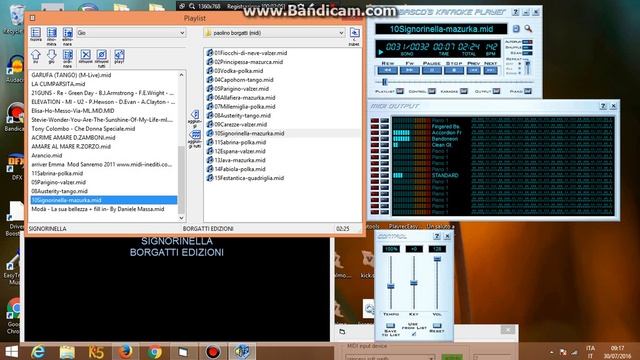Click the 'elimina' playlist icon
Image resolution: width=640 pixels, height=360 pixels.
pyautogui.click(x=68, y=33)
